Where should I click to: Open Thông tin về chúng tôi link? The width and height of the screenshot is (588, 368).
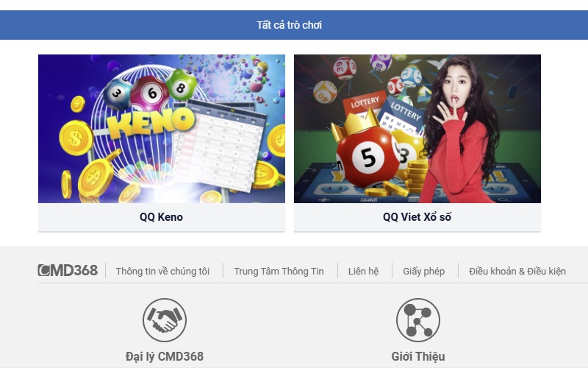(x=162, y=271)
